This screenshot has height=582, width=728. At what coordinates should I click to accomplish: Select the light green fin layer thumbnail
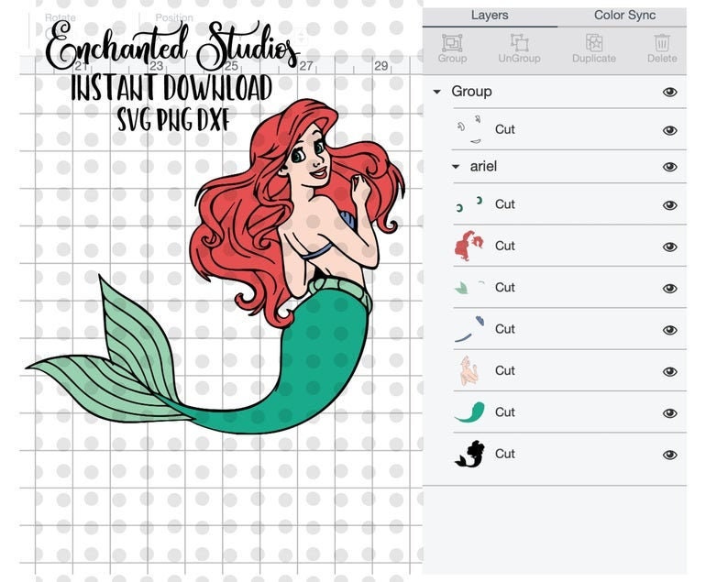[x=469, y=287]
